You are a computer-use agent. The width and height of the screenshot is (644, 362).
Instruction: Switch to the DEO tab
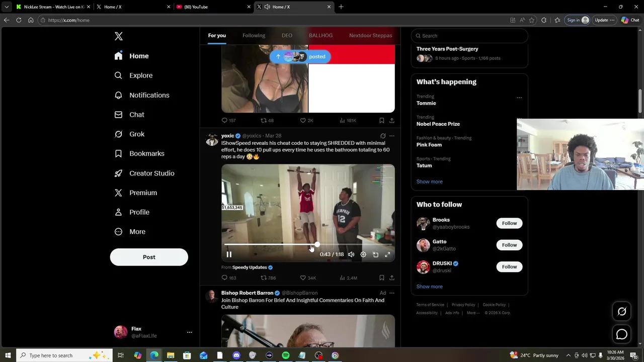pos(287,35)
